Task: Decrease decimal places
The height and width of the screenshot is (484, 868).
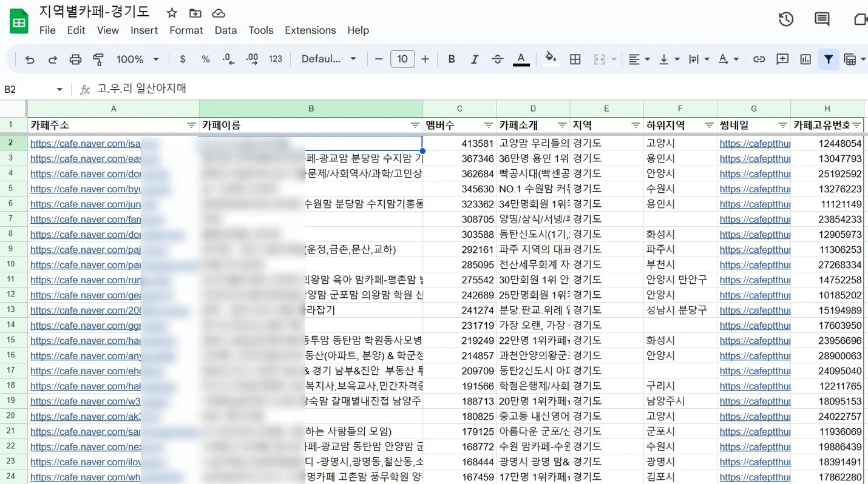Action: coord(229,59)
